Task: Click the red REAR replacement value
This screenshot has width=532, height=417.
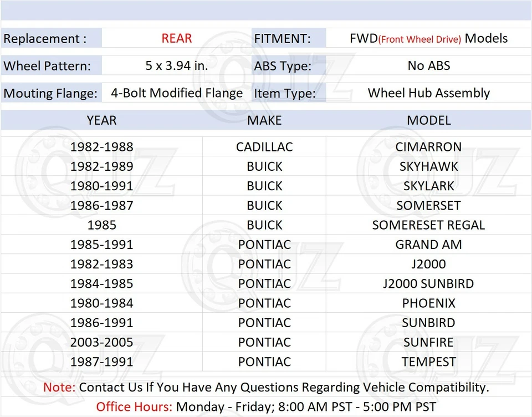Action: point(176,38)
